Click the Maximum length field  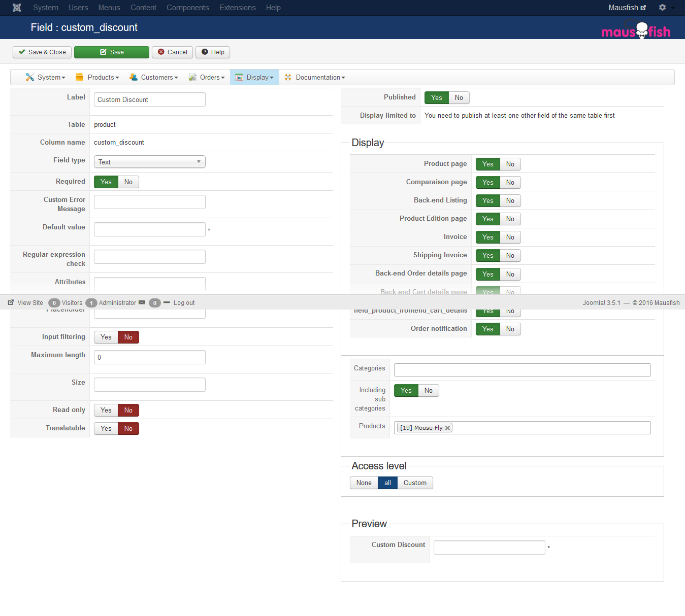(150, 357)
